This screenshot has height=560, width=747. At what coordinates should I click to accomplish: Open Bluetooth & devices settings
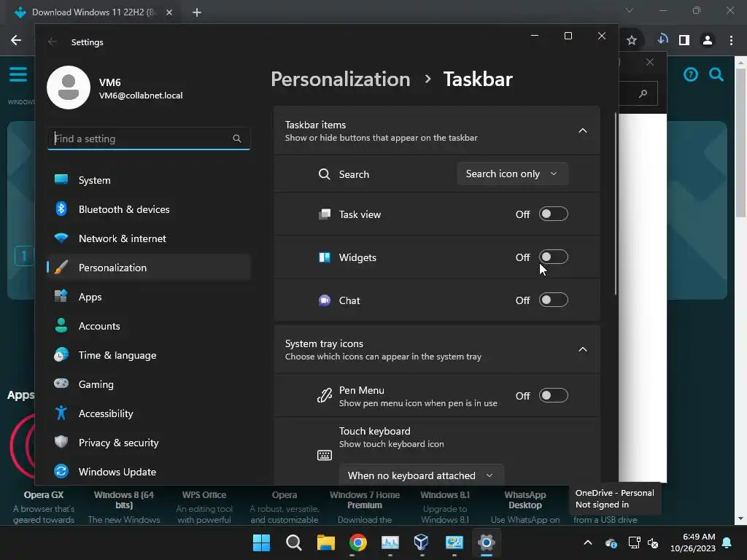click(149, 209)
